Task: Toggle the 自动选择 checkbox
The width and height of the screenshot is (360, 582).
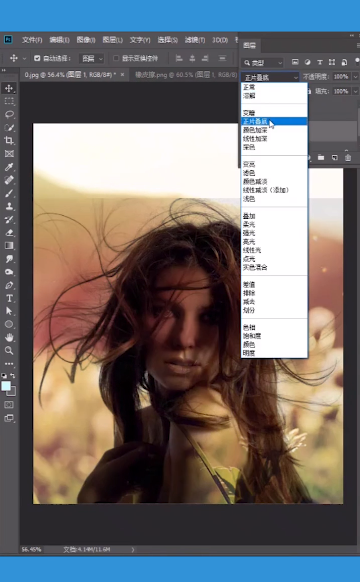Action: [37, 58]
